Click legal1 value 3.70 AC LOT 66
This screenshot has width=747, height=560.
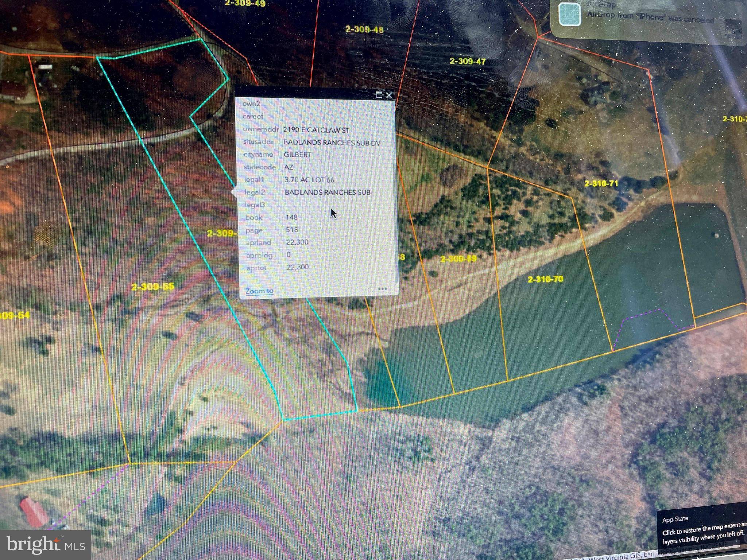coord(309,180)
